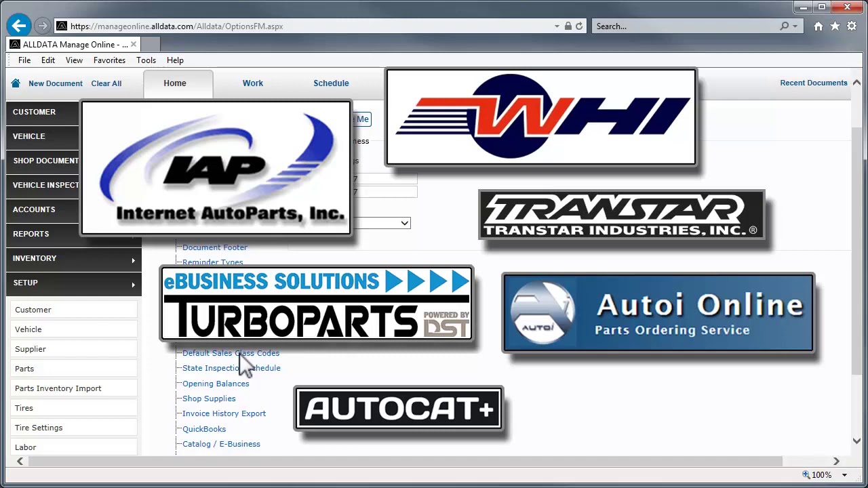Click the horizontal scrollbar left arrow
Viewport: 868px width, 488px height.
pos(20,461)
